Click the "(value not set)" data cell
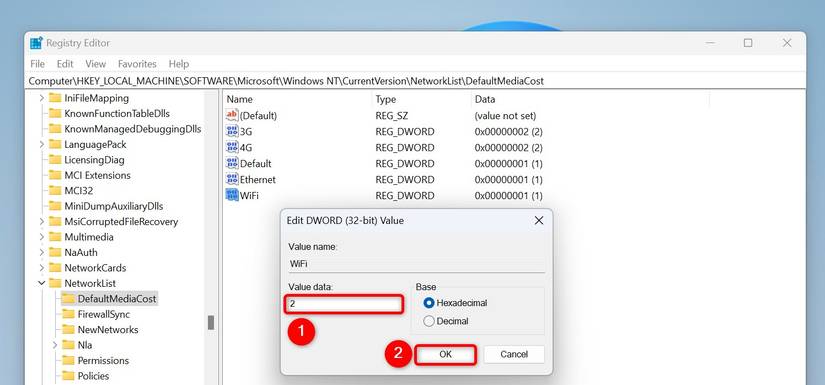The height and width of the screenshot is (385, 825). [505, 116]
